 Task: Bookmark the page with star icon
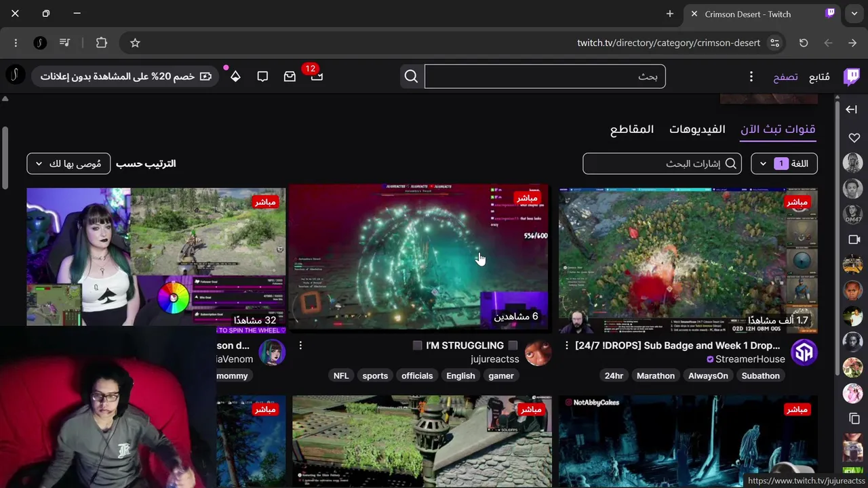135,43
